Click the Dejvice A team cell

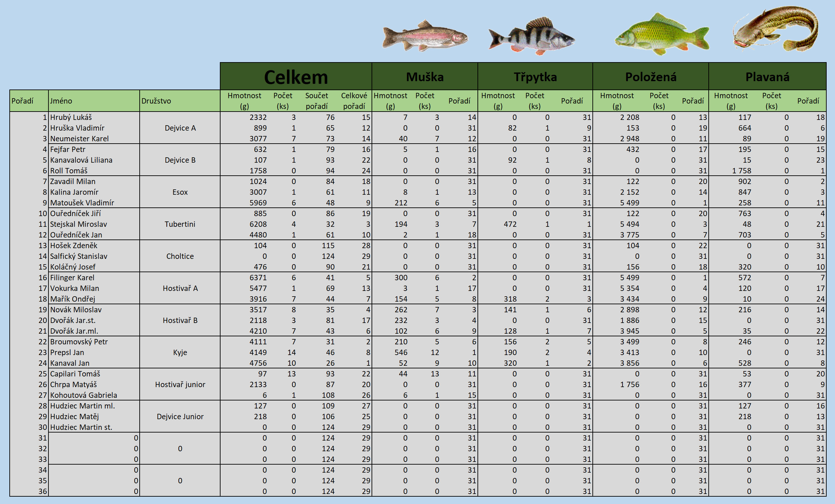pos(180,128)
